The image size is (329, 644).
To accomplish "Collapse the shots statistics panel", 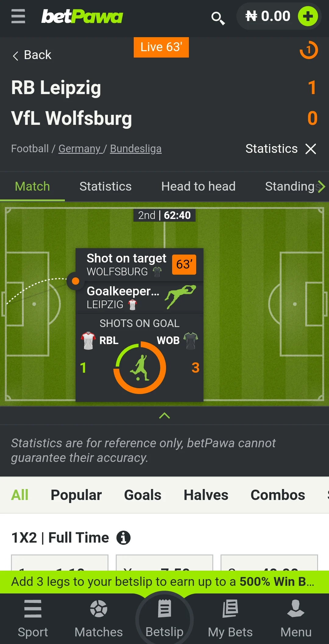I will point(164,416).
